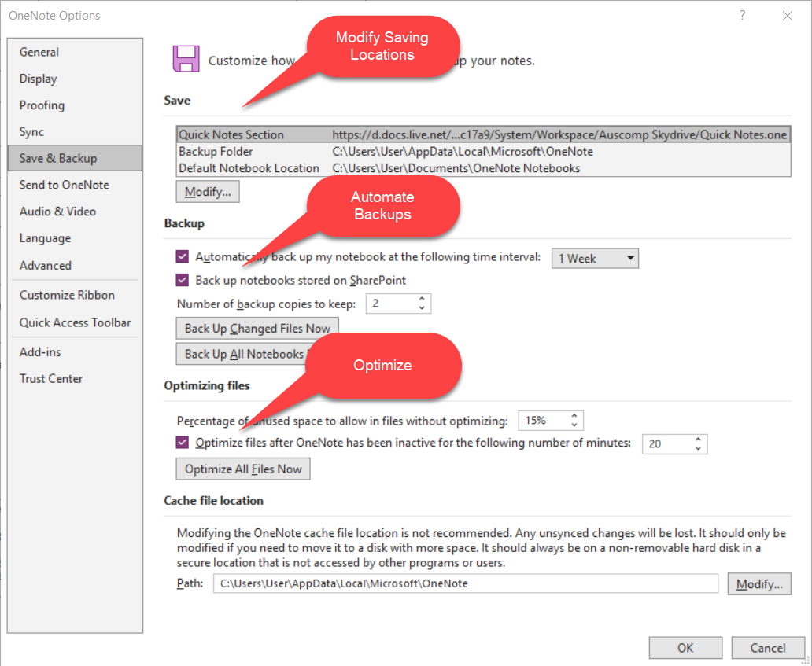This screenshot has height=666, width=812.
Task: Click Optimize All Files Now button
Action: coord(243,469)
